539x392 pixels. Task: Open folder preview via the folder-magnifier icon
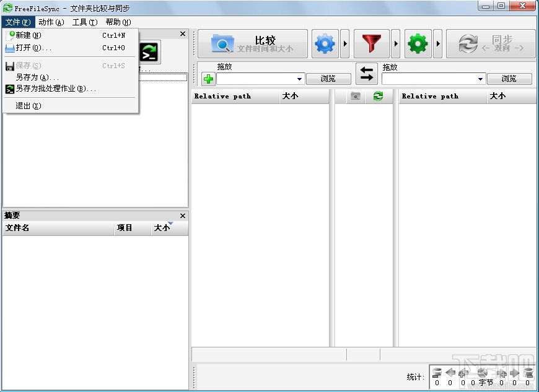354,96
